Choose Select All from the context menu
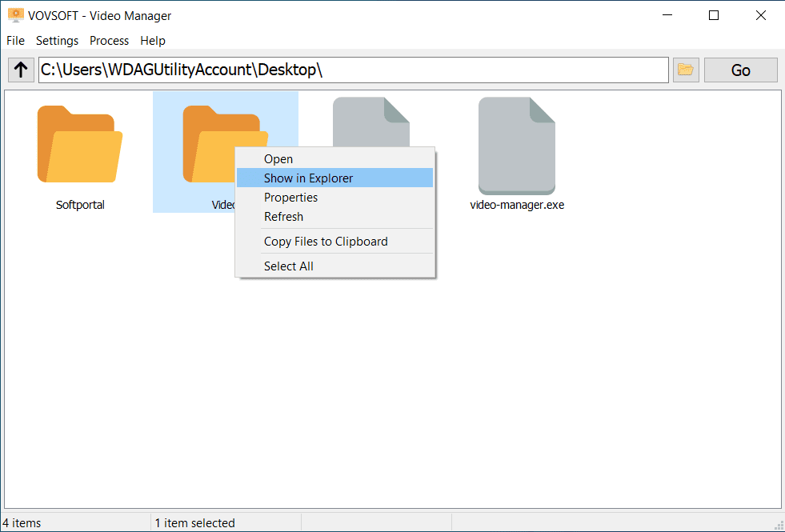 pos(335,266)
